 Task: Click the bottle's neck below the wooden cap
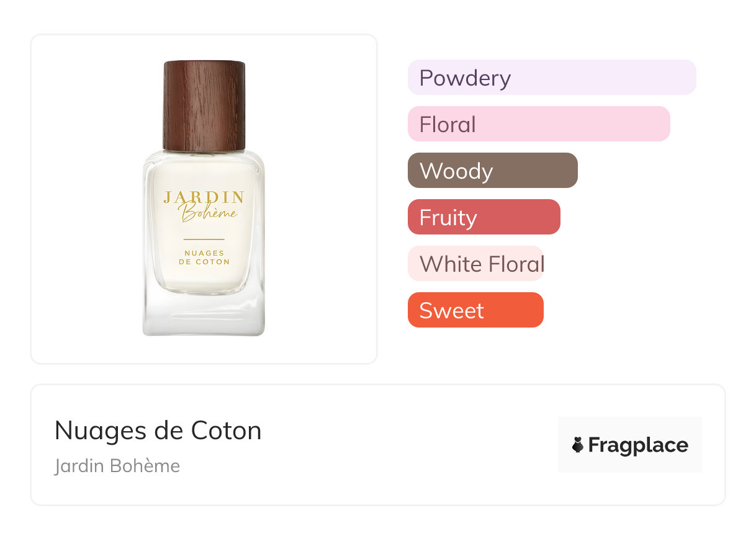pos(204,152)
